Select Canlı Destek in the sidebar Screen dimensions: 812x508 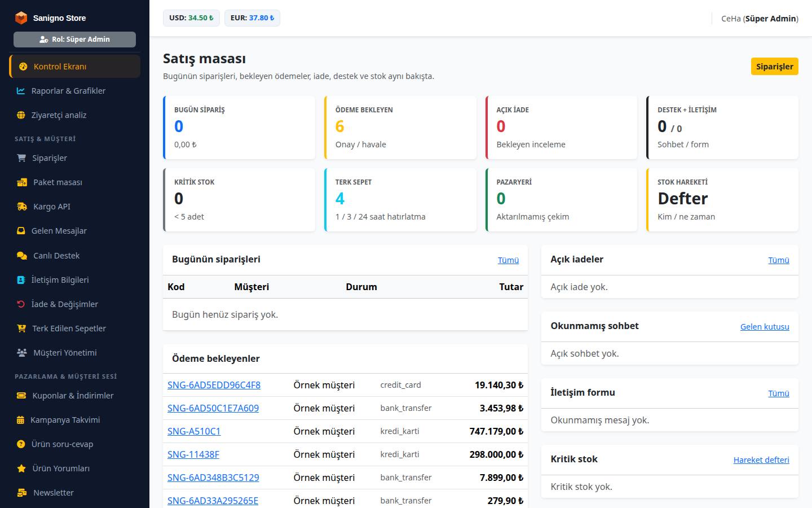coord(74,256)
